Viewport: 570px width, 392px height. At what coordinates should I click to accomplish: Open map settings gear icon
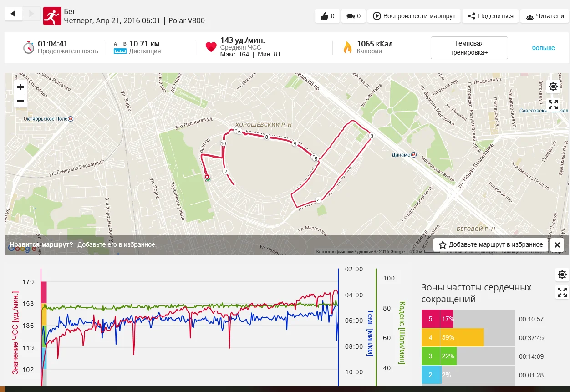coord(553,87)
